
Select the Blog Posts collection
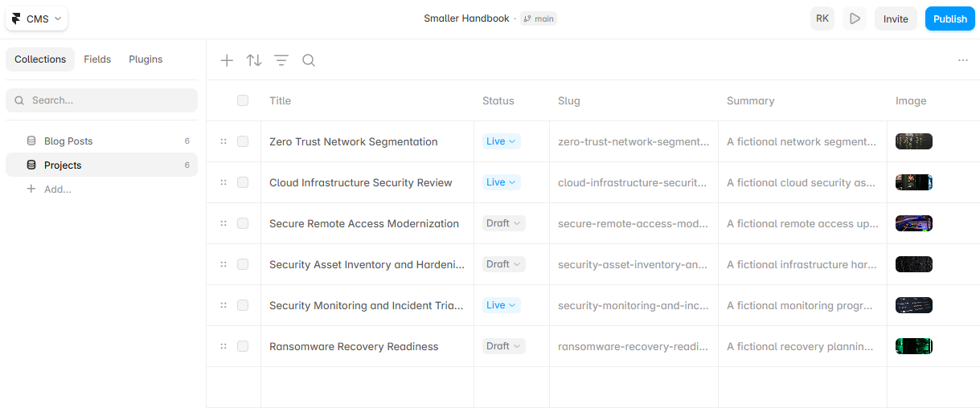pyautogui.click(x=101, y=141)
